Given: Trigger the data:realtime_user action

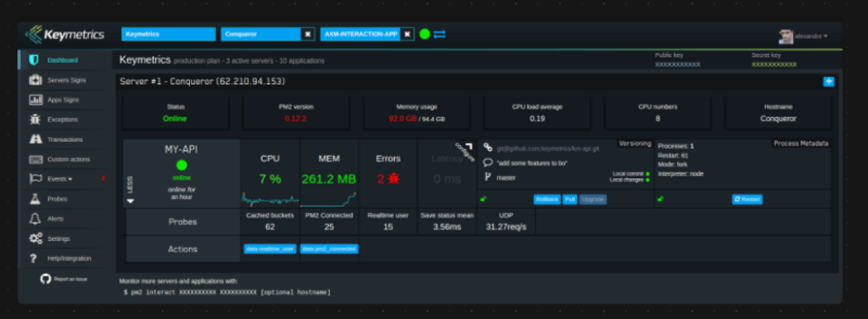Looking at the screenshot, I should 270,248.
